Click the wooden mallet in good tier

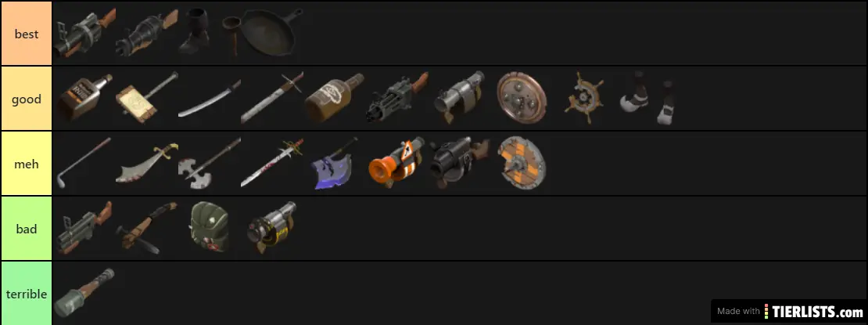point(147,98)
